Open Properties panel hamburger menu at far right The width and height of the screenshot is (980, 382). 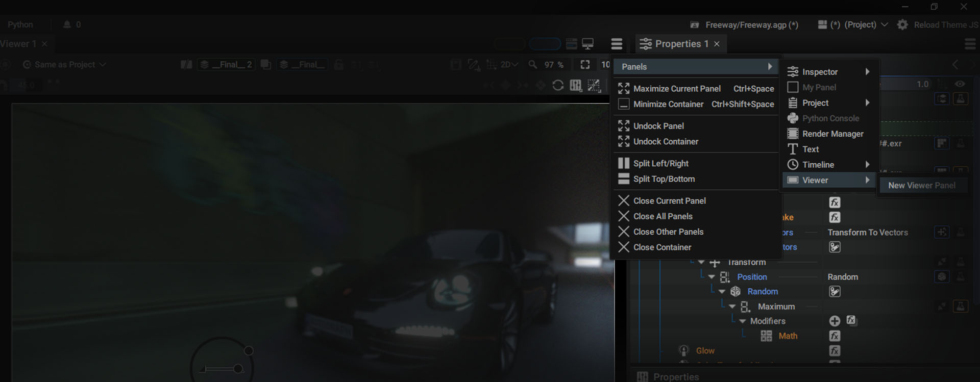pos(970,44)
